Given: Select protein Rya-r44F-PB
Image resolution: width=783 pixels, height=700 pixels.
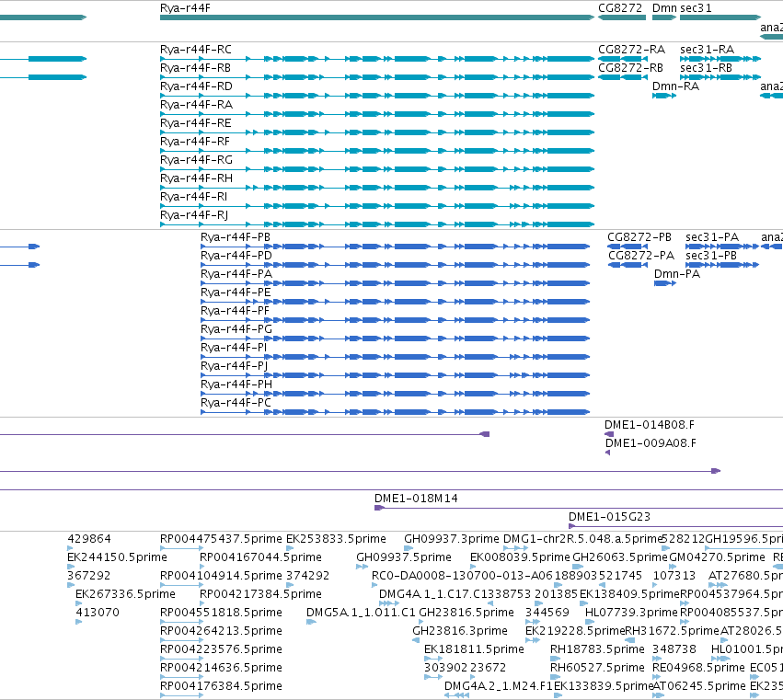Looking at the screenshot, I should coord(236,237).
